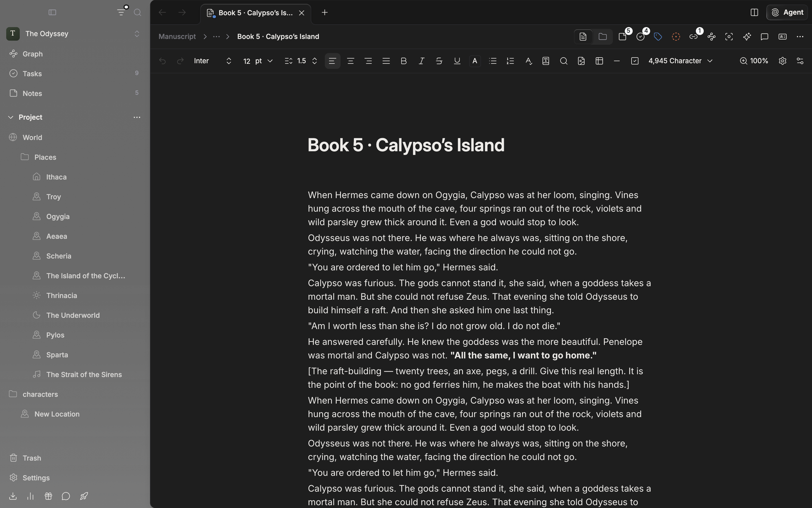Open the tags icon in document toolbar
The height and width of the screenshot is (508, 812).
(x=658, y=37)
